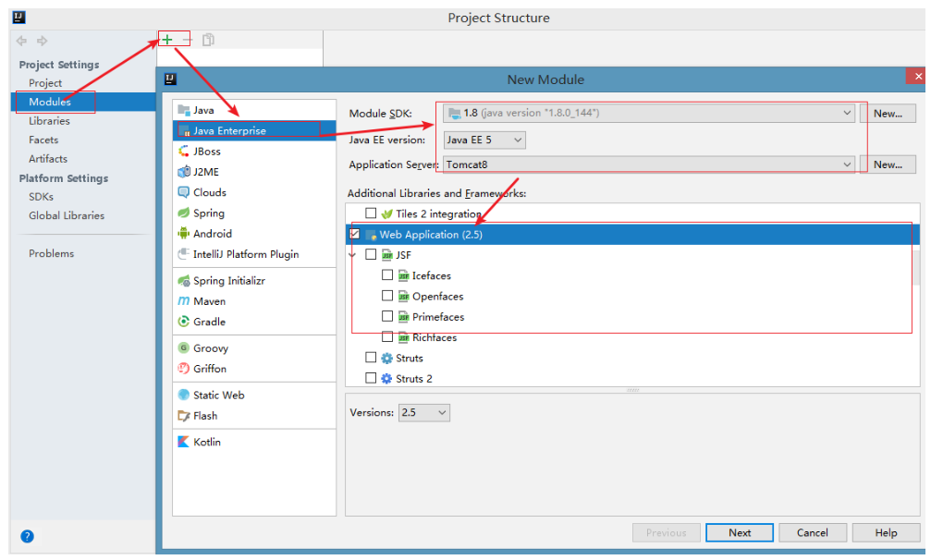Collapse the JSF tree node

pyautogui.click(x=352, y=255)
